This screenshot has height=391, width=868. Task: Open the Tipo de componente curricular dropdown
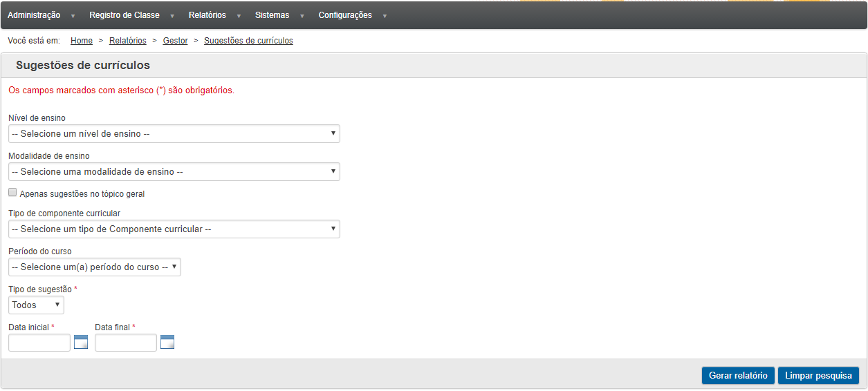[174, 229]
